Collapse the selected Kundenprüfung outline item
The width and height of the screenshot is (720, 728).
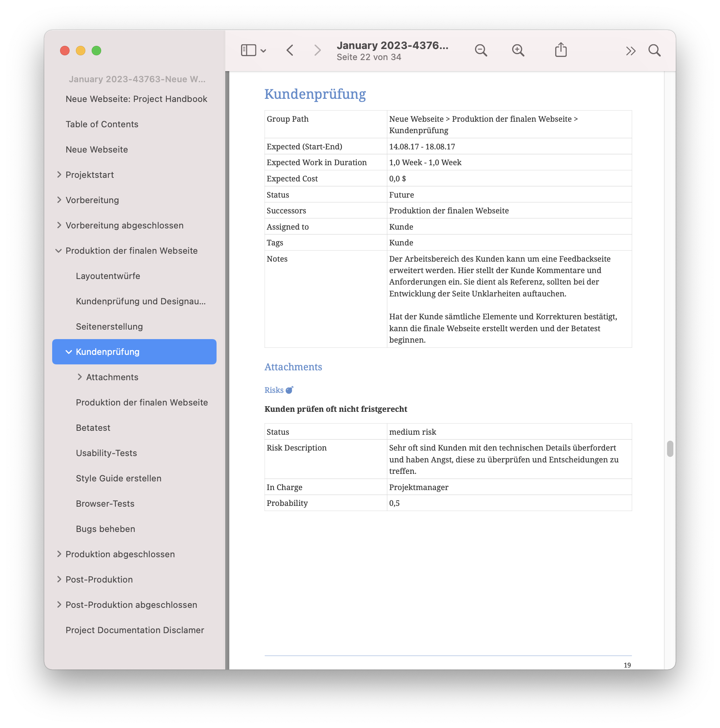[x=69, y=352]
